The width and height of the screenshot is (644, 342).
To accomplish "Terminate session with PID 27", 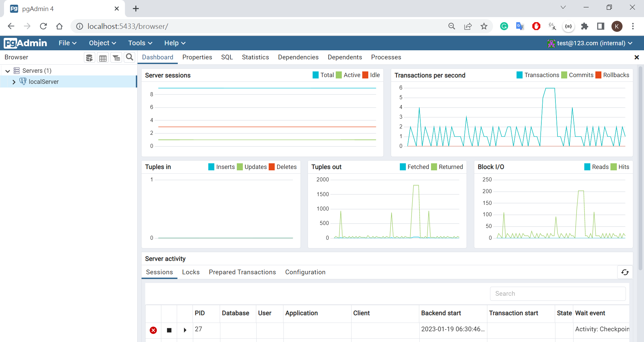I will [153, 330].
